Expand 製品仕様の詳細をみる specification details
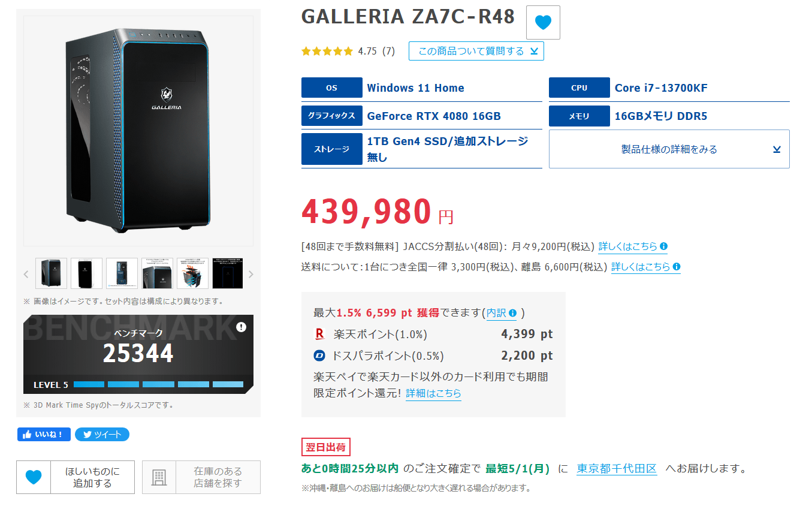Screen dimensions: 812x506 coord(669,149)
